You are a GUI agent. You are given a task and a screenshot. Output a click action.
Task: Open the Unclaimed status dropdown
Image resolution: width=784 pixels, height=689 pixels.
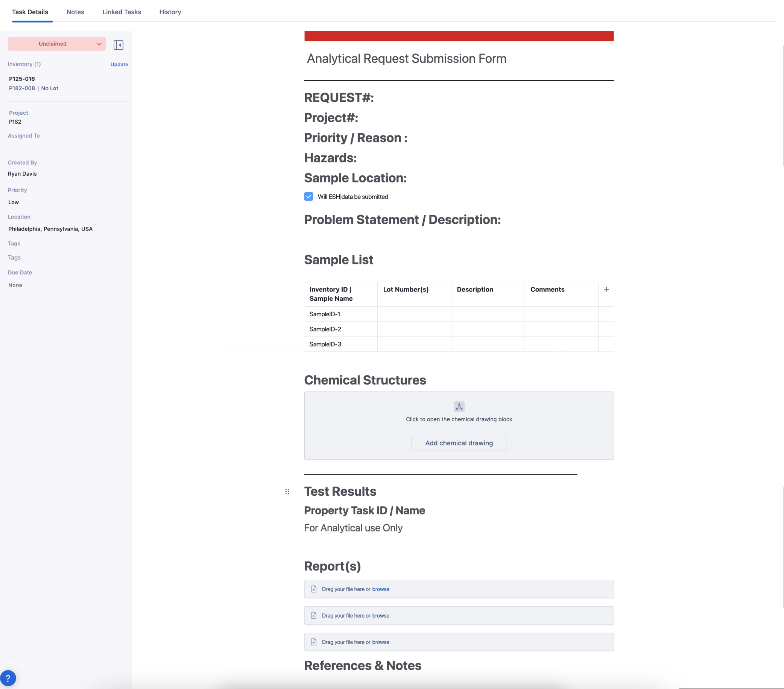pos(57,44)
